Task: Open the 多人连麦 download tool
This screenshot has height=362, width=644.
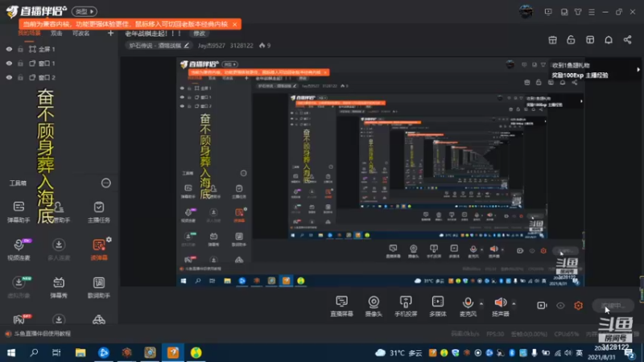Action: click(x=59, y=249)
